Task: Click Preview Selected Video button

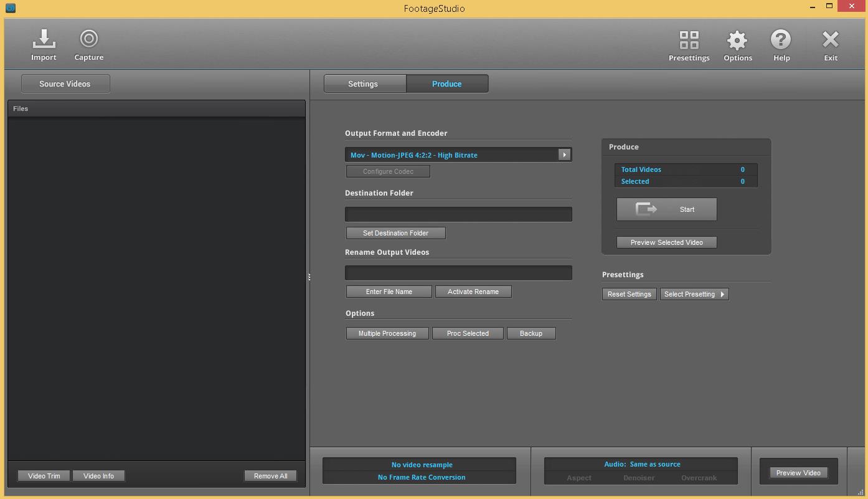Action: coord(667,242)
